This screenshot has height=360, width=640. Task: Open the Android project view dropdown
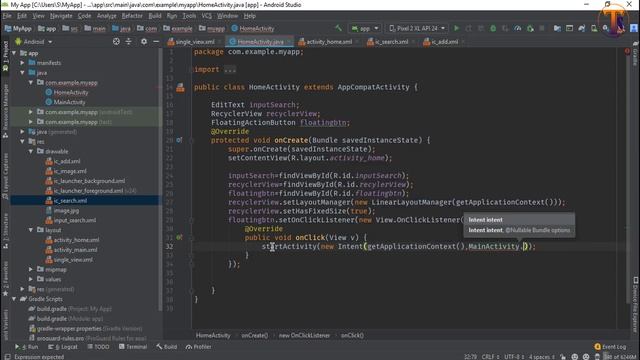coord(34,42)
